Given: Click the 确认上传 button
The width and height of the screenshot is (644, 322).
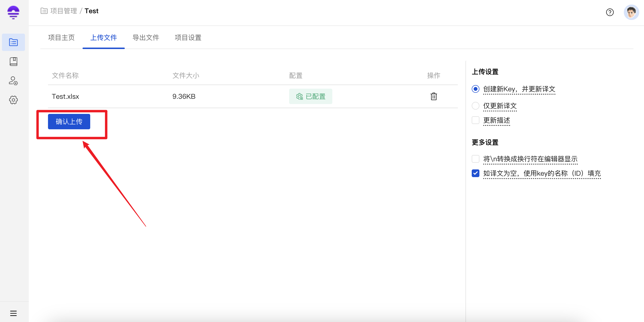Looking at the screenshot, I should [x=69, y=122].
